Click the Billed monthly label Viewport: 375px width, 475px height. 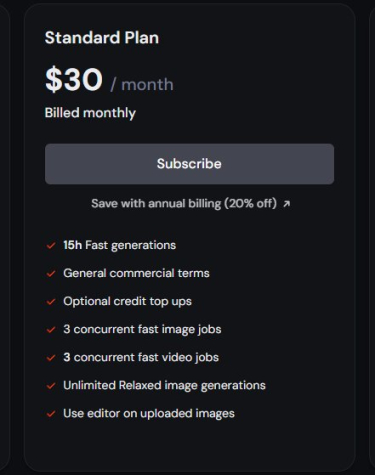(x=90, y=113)
